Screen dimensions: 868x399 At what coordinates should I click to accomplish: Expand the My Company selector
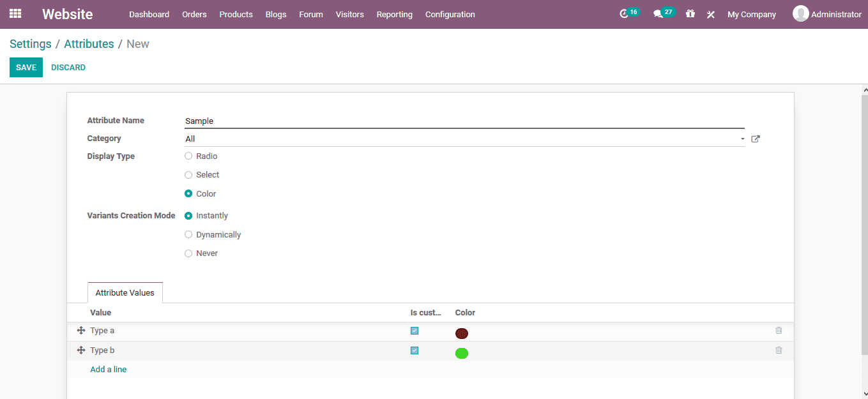[752, 13]
